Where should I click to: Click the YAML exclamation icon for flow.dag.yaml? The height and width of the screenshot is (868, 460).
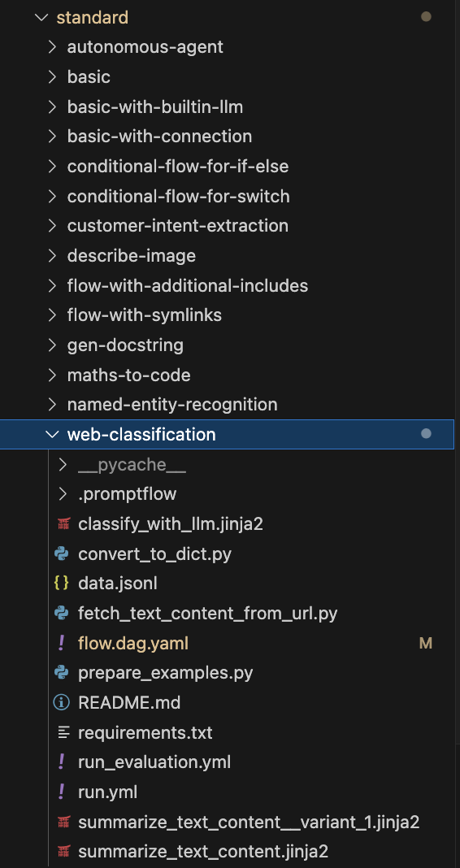62,643
